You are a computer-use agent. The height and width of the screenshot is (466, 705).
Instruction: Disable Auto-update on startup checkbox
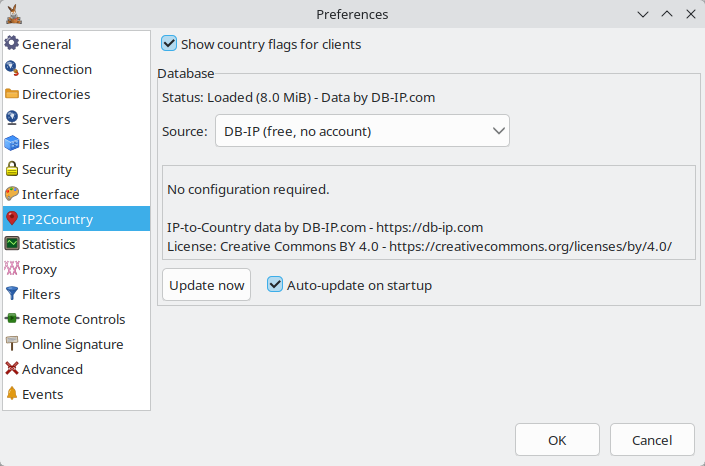click(x=275, y=285)
